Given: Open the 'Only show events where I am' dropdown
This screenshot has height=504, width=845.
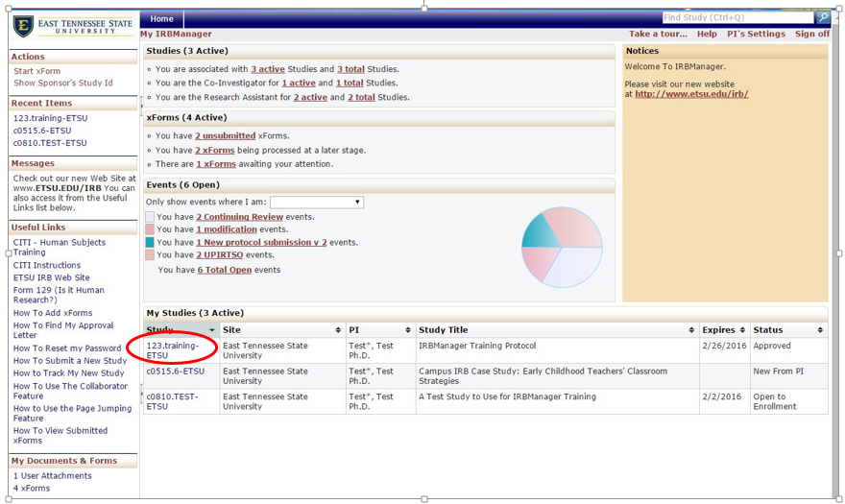Looking at the screenshot, I should point(316,203).
